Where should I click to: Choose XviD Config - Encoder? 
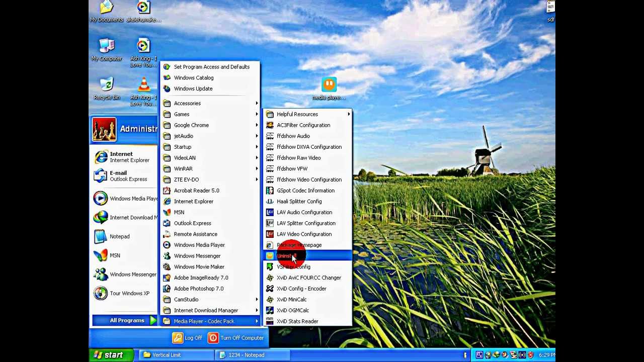click(x=308, y=289)
